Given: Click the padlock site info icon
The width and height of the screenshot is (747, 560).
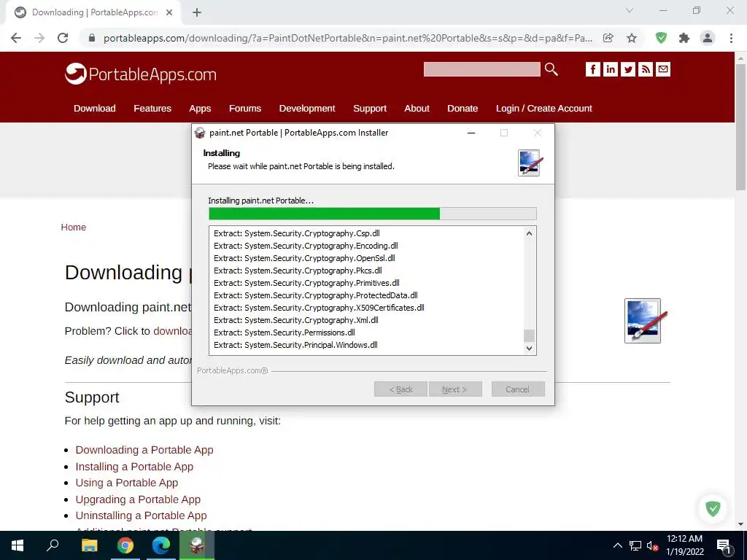Looking at the screenshot, I should 92,38.
